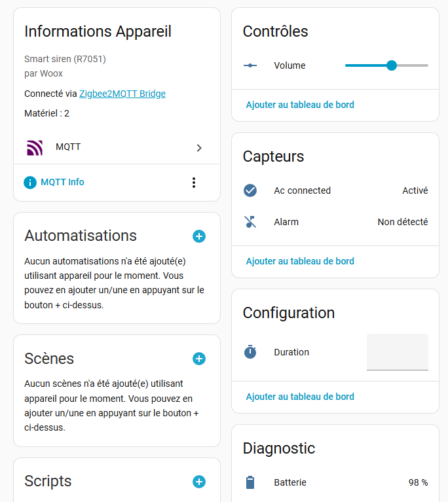
Task: Add a new automation with plus icon
Action: click(x=199, y=236)
